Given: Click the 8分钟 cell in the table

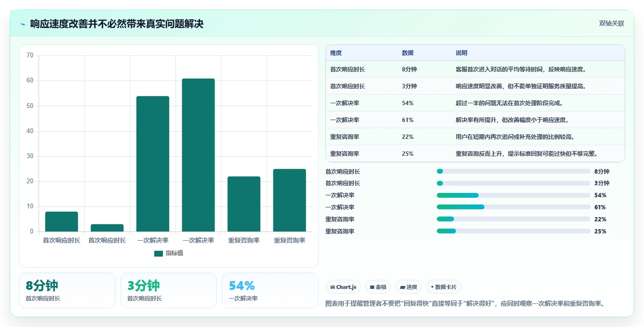Looking at the screenshot, I should point(409,69).
